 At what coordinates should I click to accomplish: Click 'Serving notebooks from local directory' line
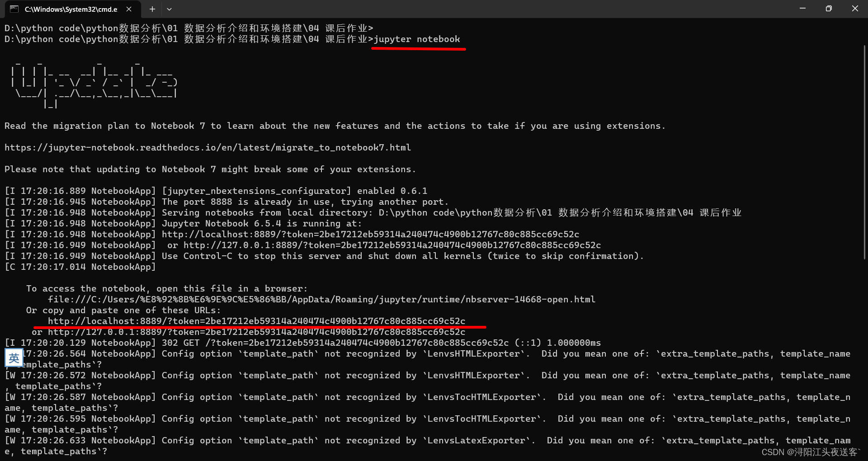pyautogui.click(x=373, y=212)
